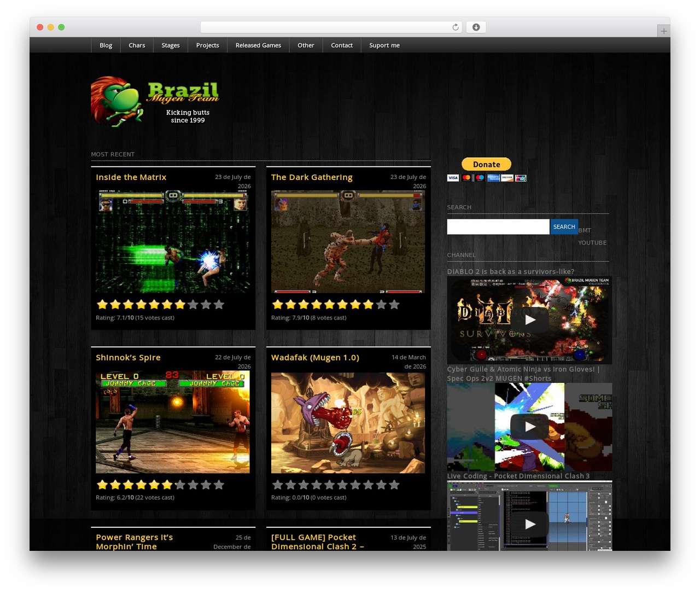
Task: Click the PayPal Donate button
Action: tap(486, 164)
